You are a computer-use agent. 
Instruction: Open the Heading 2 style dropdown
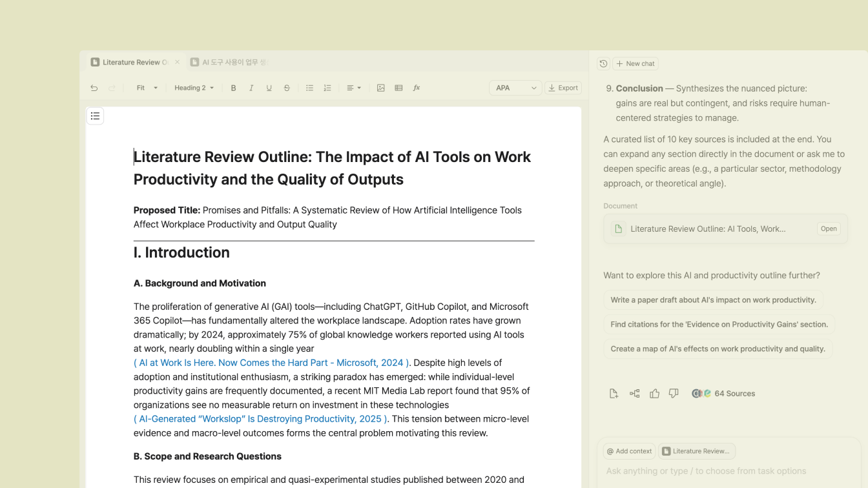click(x=194, y=87)
